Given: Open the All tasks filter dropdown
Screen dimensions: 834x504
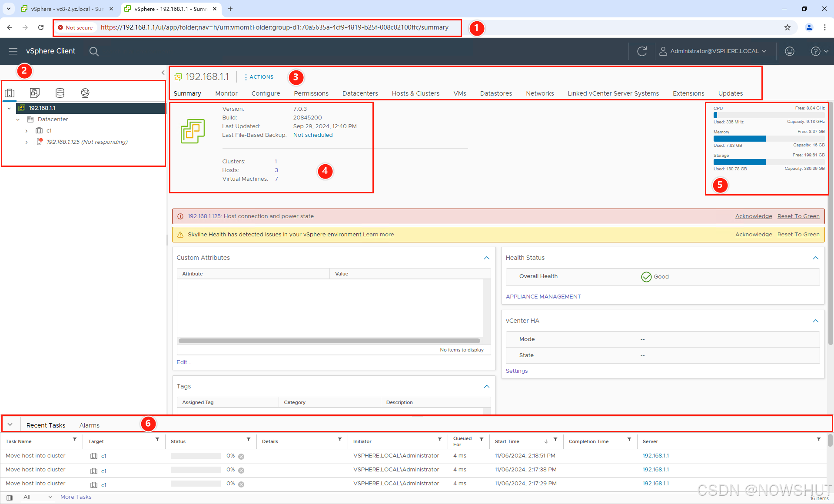Looking at the screenshot, I should point(38,497).
